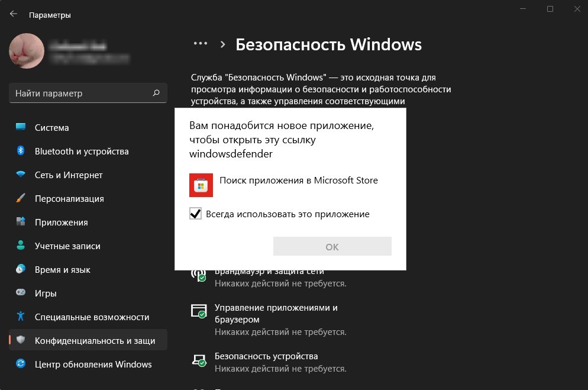Click the breadcrumb chevron arrow
This screenshot has width=588, height=390.
click(x=223, y=44)
